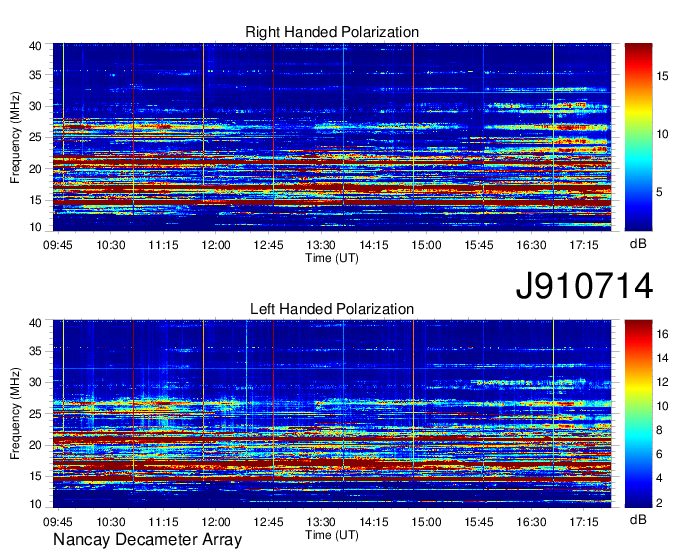Viewport: 680px width, 552px height.
Task: Click the 12 dB value on Left Handed color scale
Action: [662, 382]
